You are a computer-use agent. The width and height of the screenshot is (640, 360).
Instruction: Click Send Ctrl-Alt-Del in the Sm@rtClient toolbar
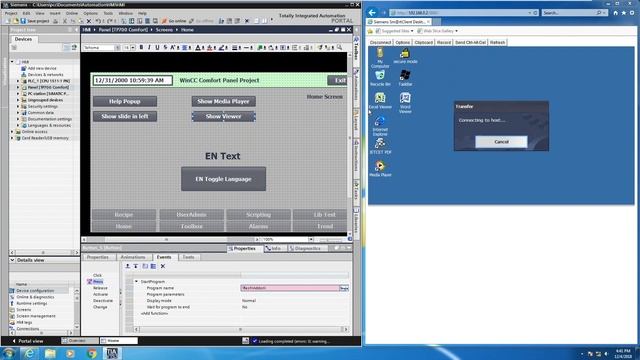coord(470,42)
